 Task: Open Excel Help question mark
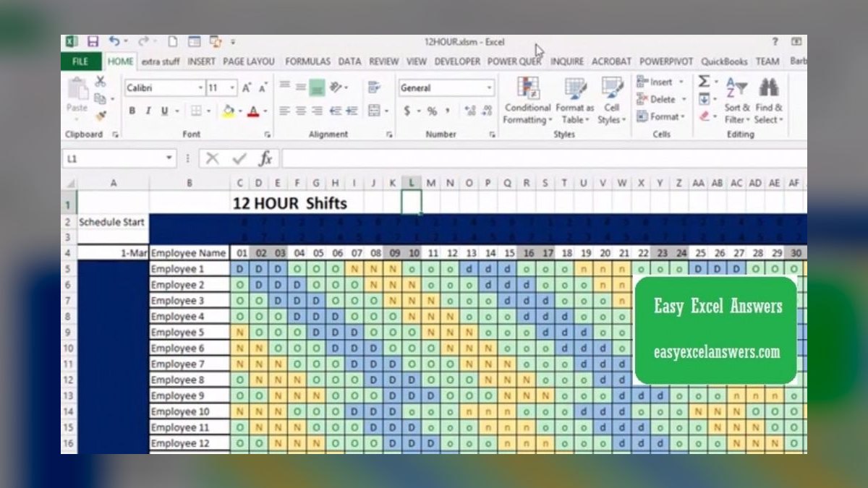pyautogui.click(x=775, y=42)
